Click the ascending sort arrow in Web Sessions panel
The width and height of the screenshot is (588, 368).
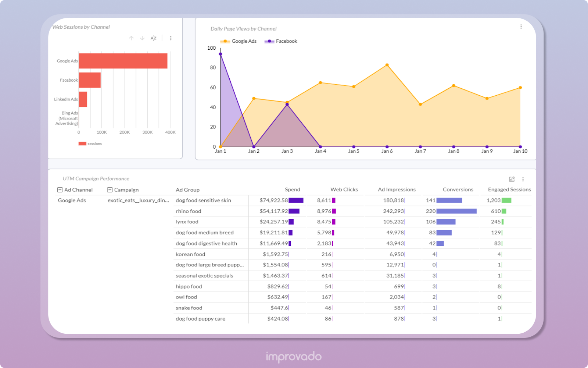(x=131, y=38)
